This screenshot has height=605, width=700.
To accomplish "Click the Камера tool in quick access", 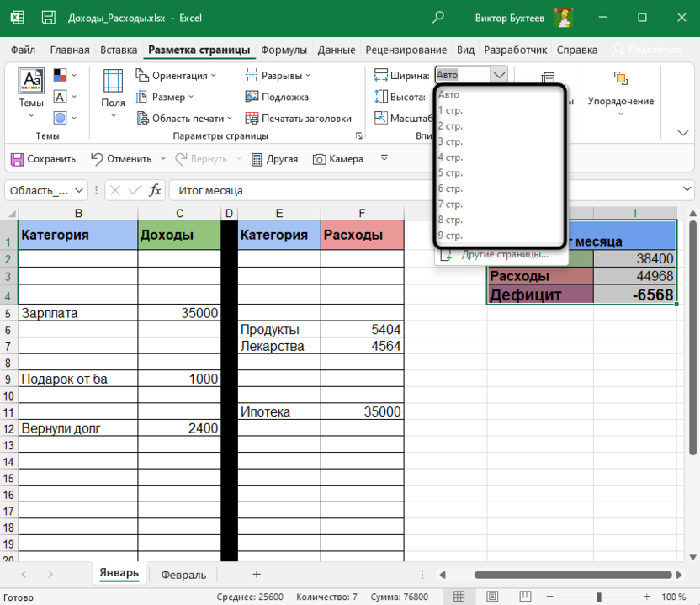I will 337,158.
